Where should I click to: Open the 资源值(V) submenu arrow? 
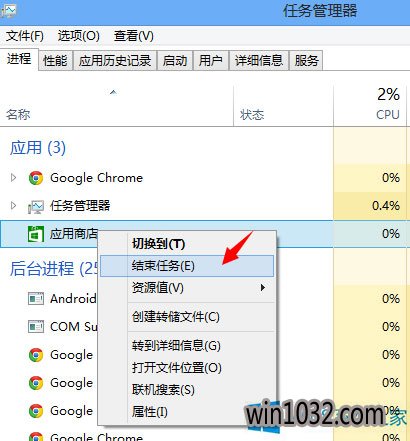[x=263, y=287]
